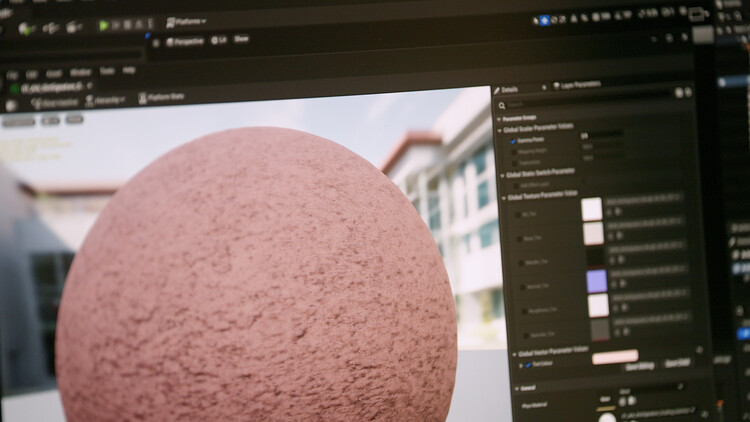Collapse Global Static Switch Parameter section

(502, 176)
